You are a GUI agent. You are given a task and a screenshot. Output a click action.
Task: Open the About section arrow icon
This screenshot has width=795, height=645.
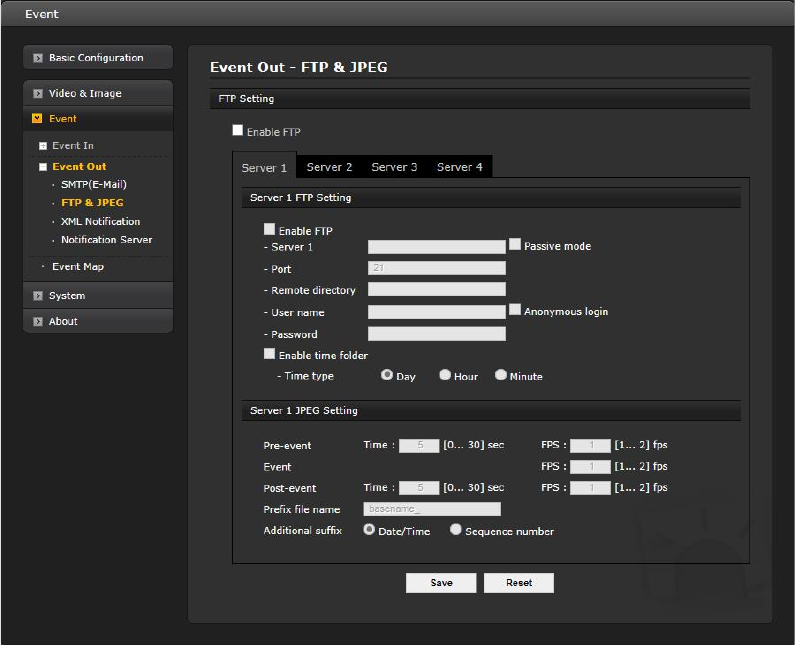coord(38,322)
